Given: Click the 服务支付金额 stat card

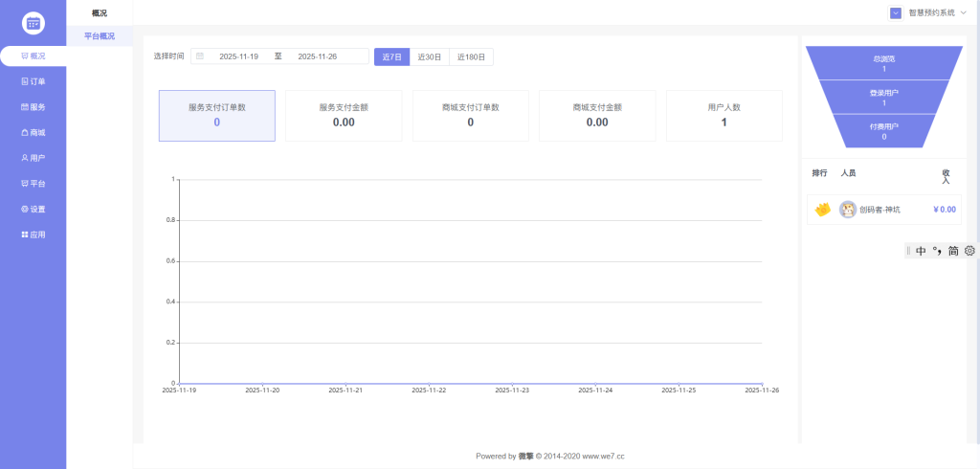Looking at the screenshot, I should 344,116.
